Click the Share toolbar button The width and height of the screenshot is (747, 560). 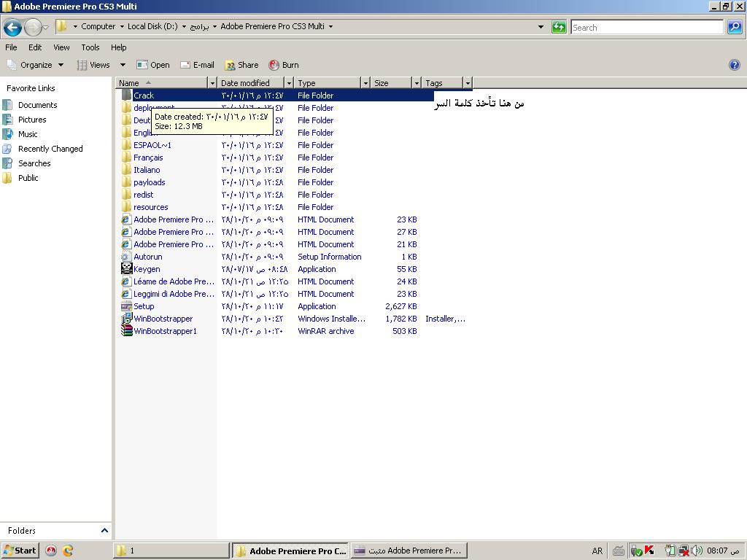click(x=241, y=65)
